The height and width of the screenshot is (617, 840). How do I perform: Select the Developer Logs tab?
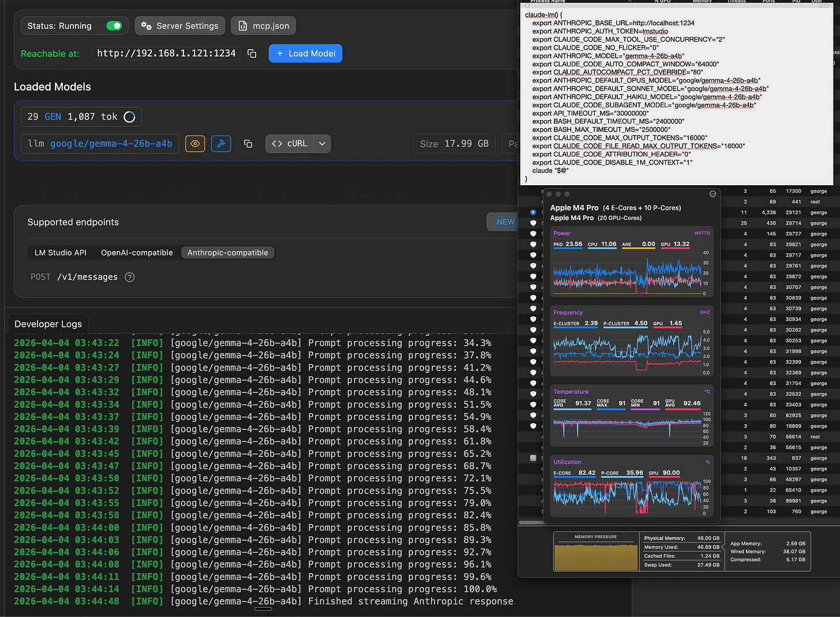tap(47, 324)
